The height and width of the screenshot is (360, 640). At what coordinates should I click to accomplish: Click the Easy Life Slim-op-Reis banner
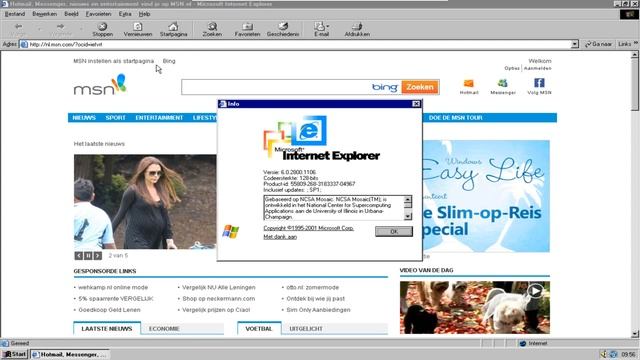pos(486,196)
